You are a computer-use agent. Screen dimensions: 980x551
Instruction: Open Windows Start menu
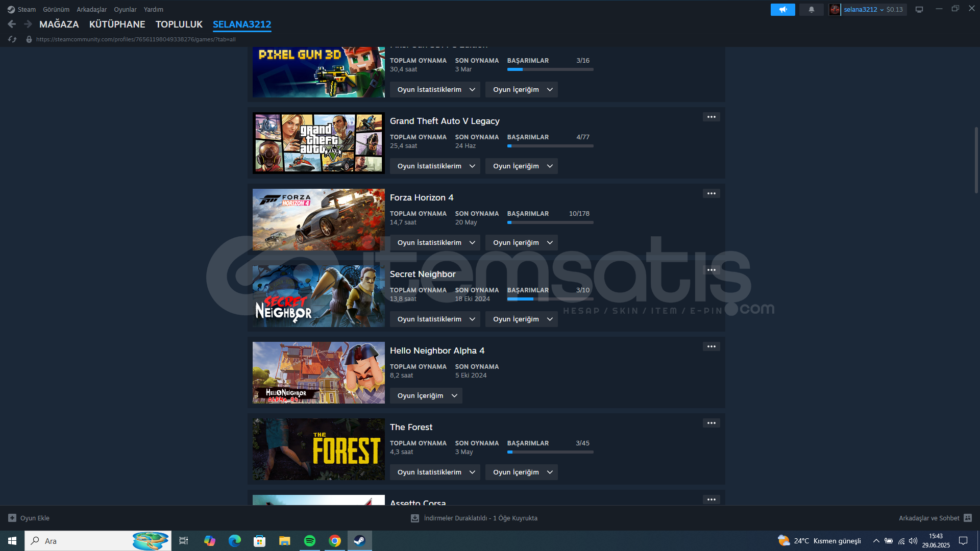[12, 541]
